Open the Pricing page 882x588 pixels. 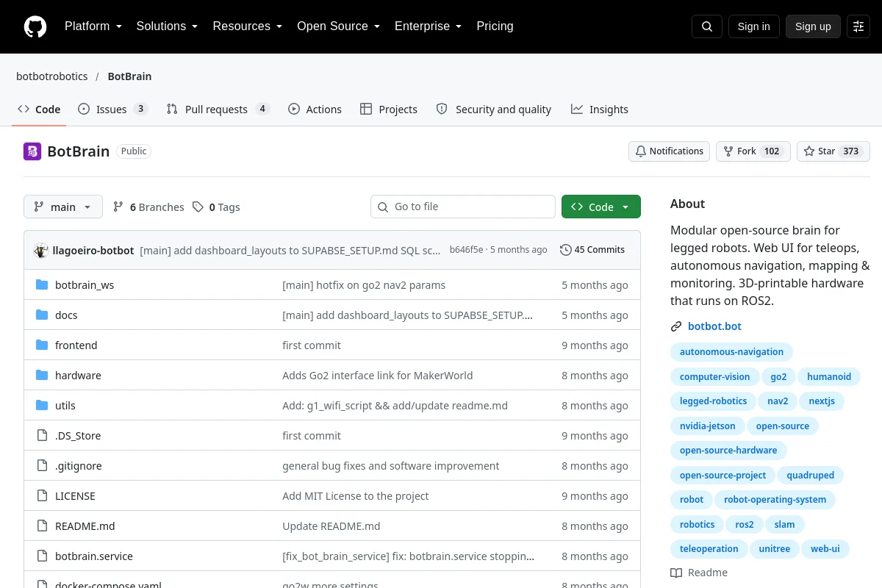click(495, 26)
